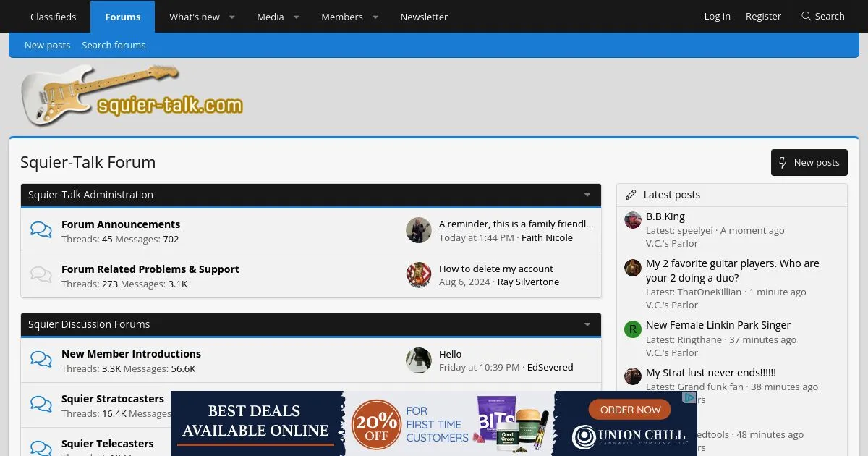Image resolution: width=868 pixels, height=456 pixels.
Task: Click the pencil icon beside Latest posts
Action: [x=631, y=195]
